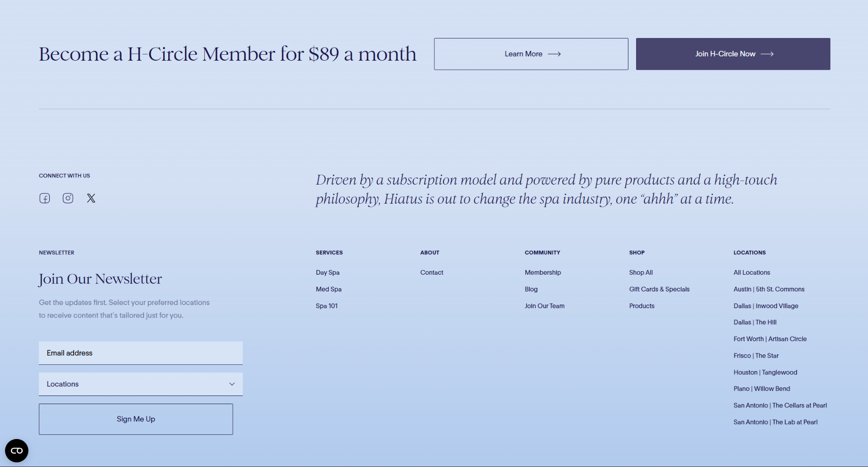Image resolution: width=868 pixels, height=467 pixels.
Task: Expand the Locations dropdown chevron
Action: click(232, 384)
